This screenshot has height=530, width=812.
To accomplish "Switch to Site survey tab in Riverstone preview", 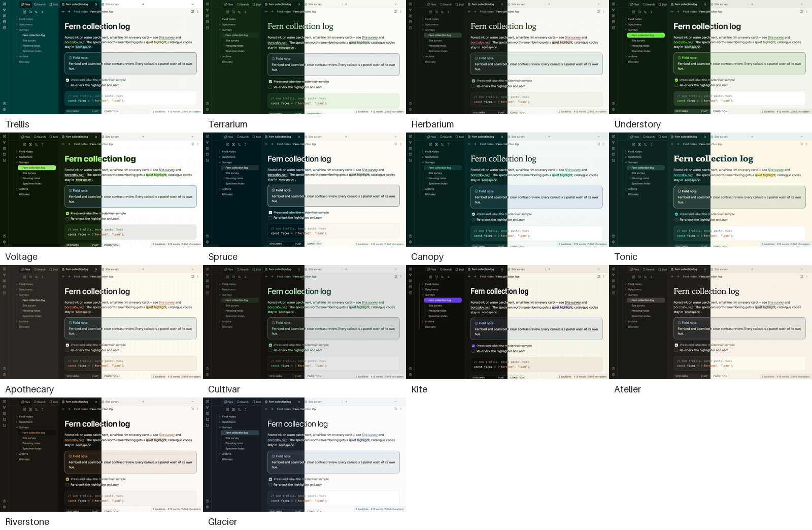I will pyautogui.click(x=112, y=402).
